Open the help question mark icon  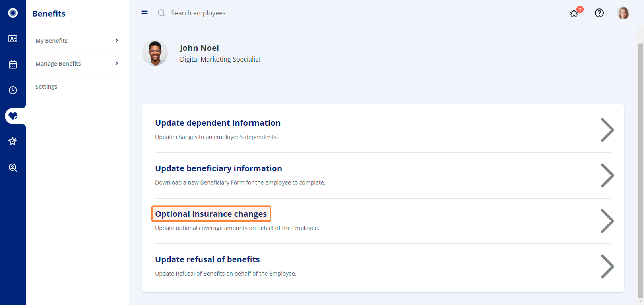(x=599, y=13)
